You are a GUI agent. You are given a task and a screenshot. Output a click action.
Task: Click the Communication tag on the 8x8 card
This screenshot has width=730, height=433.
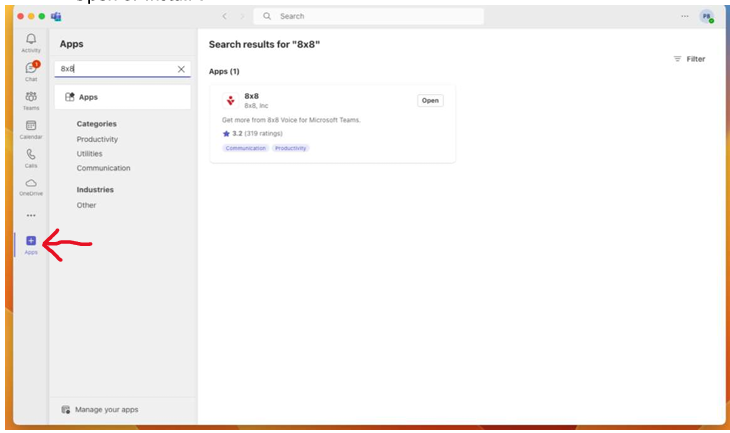tap(245, 148)
